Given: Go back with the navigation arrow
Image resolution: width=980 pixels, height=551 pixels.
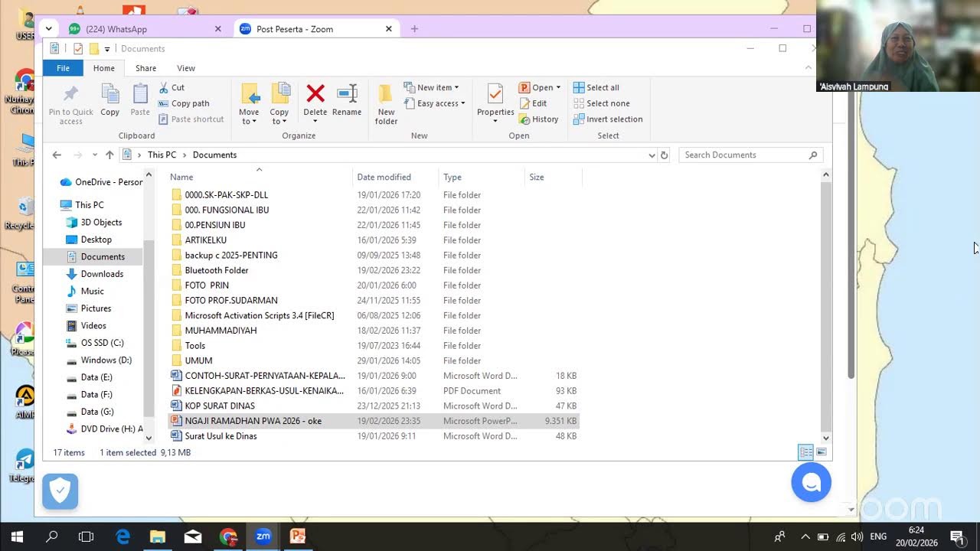Looking at the screenshot, I should click(57, 155).
